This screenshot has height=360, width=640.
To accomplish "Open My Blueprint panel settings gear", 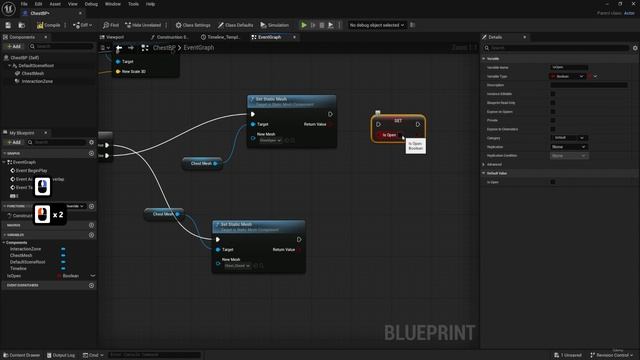I will [x=91, y=142].
